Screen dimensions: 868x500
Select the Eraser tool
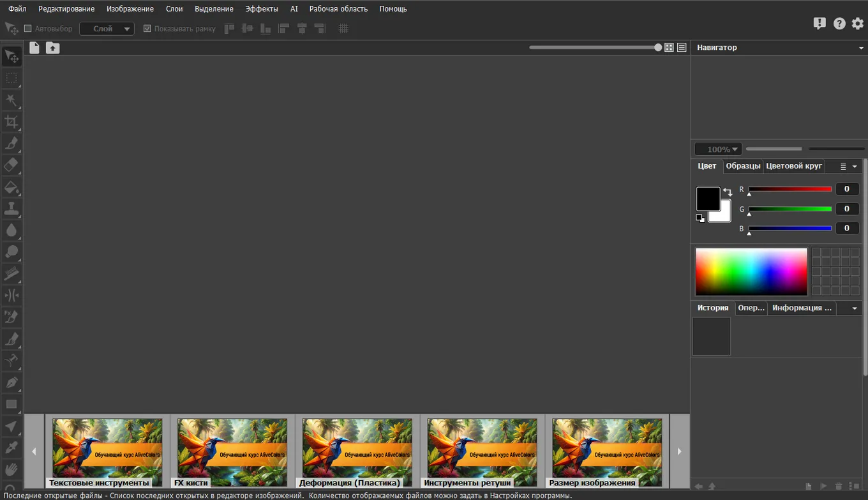(x=11, y=165)
